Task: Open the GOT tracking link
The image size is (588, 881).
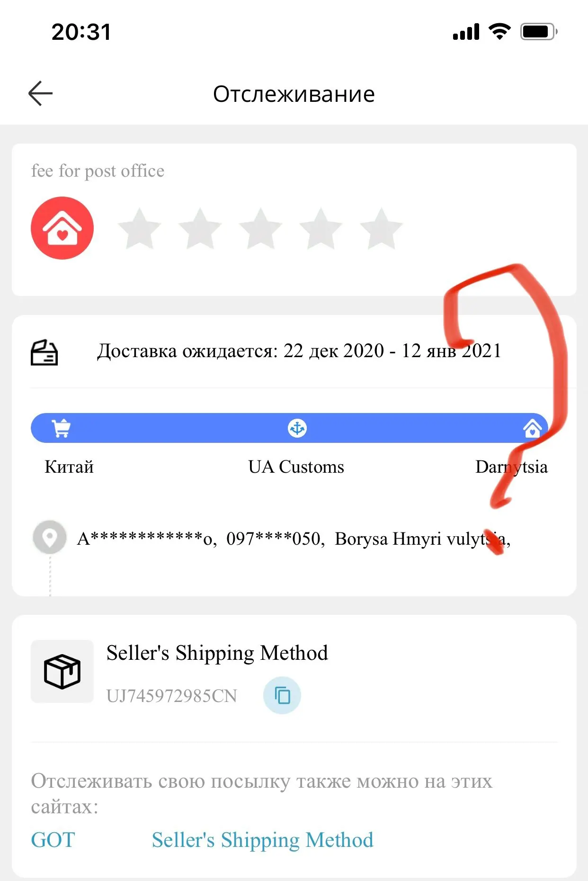Action: tap(53, 840)
